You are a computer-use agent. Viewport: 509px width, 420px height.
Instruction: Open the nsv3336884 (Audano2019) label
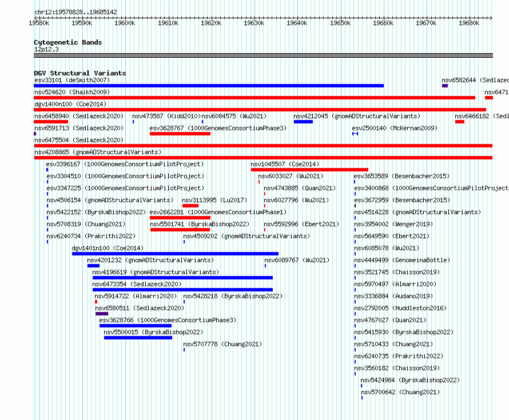coord(393,296)
